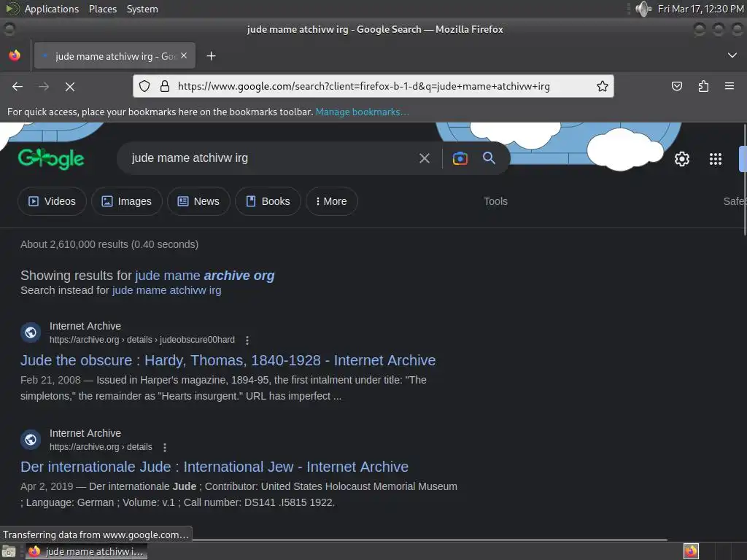Close the jude mame atchivw irg tab

tap(184, 55)
